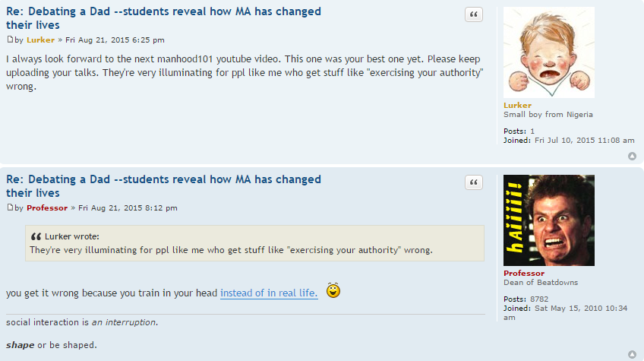Screen dimensions: 644x361
Task: Click the 'Lurker wrote:' quote header
Action: 72,236
